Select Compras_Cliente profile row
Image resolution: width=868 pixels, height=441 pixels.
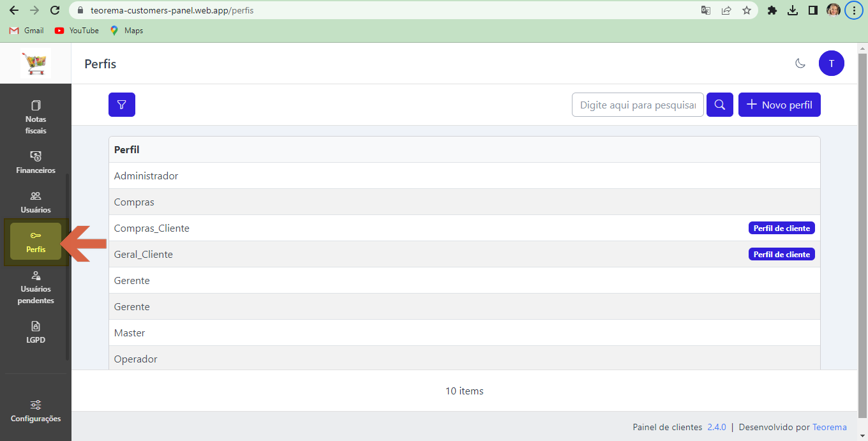pos(465,228)
